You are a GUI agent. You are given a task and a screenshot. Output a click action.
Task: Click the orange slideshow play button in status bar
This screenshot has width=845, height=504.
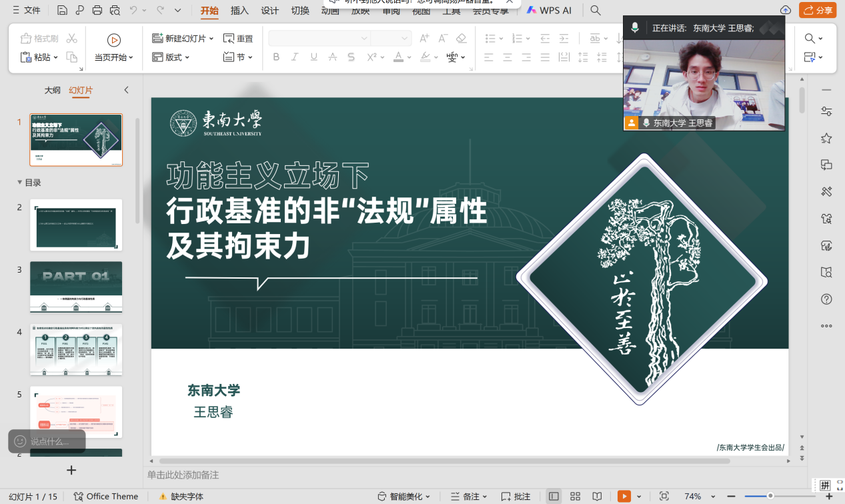coord(624,496)
